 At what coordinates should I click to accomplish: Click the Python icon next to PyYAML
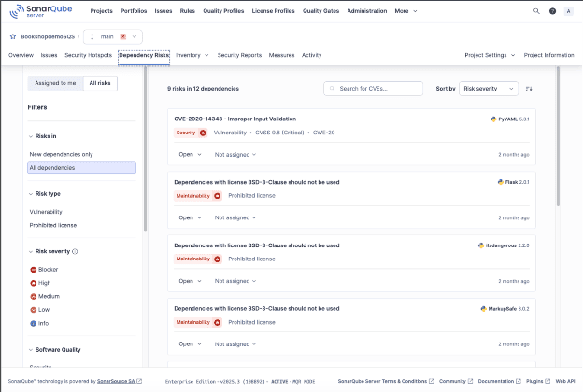[493, 119]
